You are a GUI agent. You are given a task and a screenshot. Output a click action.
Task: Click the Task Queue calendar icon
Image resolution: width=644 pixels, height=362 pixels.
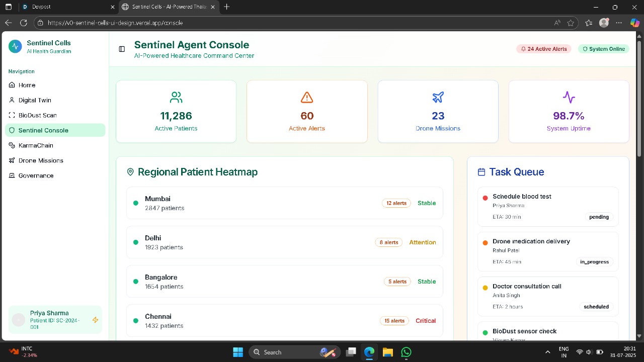click(481, 172)
